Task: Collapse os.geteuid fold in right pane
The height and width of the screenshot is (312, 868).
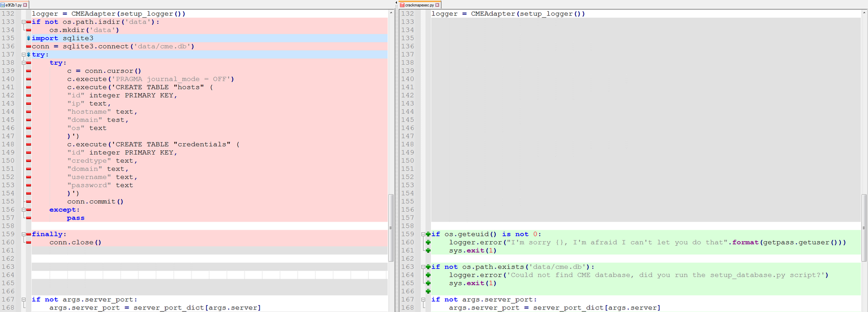Action: [x=423, y=234]
